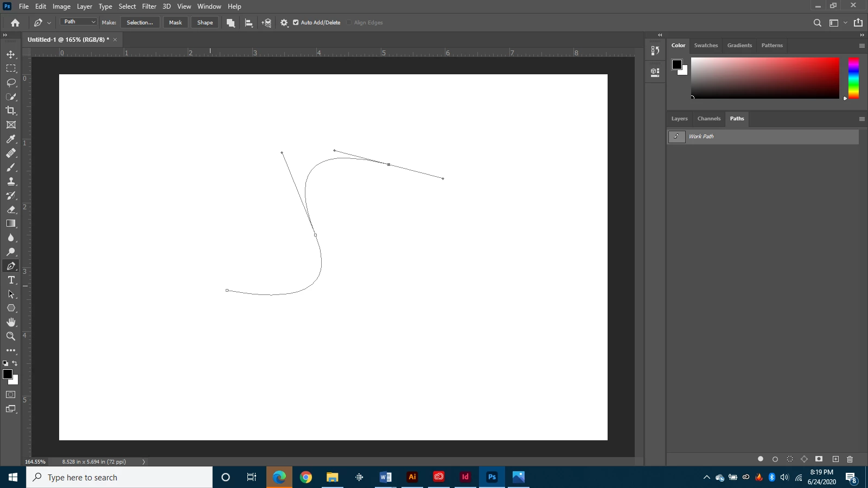
Task: Open the Filter menu
Action: click(x=149, y=7)
